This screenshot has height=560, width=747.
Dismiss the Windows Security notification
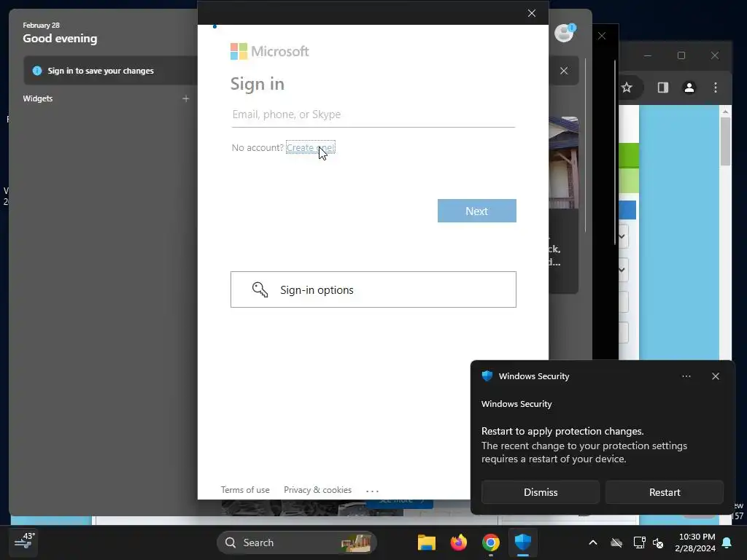click(541, 492)
